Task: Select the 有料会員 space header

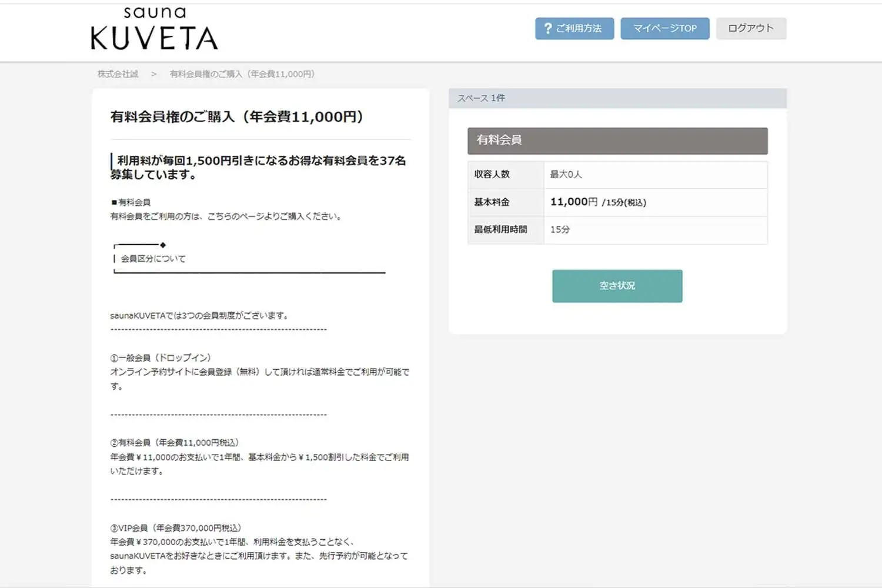Action: click(x=617, y=141)
